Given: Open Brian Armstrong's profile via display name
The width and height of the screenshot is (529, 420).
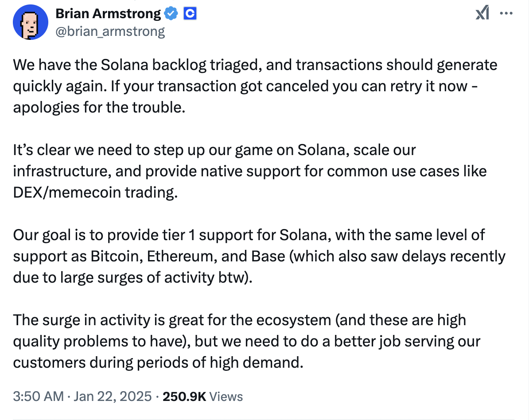Looking at the screenshot, I should pyautogui.click(x=108, y=13).
